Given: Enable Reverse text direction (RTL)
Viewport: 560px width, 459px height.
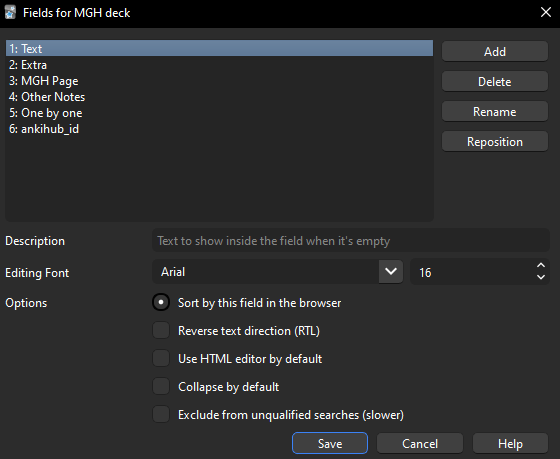Looking at the screenshot, I should tap(161, 330).
